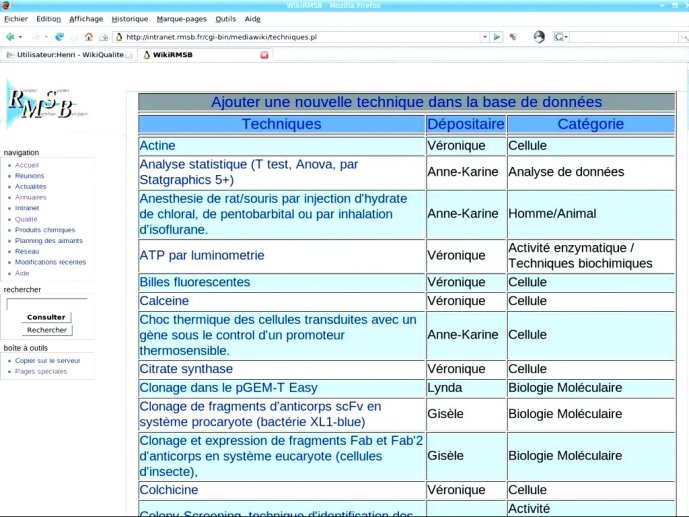
Task: Click the Consulter button
Action: pyautogui.click(x=46, y=317)
